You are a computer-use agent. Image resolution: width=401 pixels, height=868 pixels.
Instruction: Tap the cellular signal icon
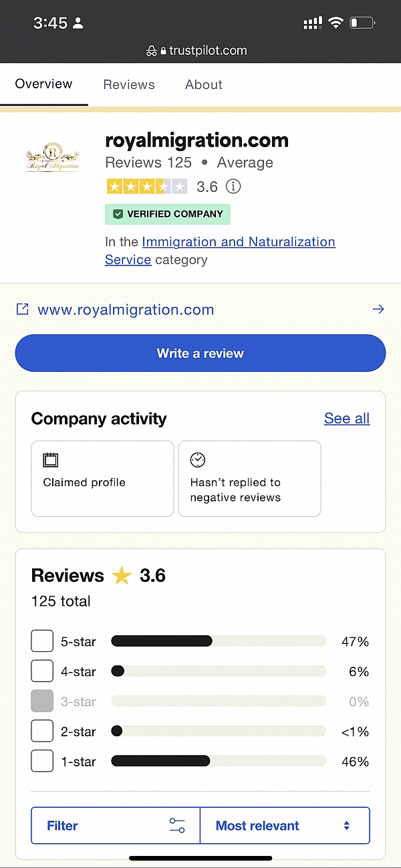(312, 23)
